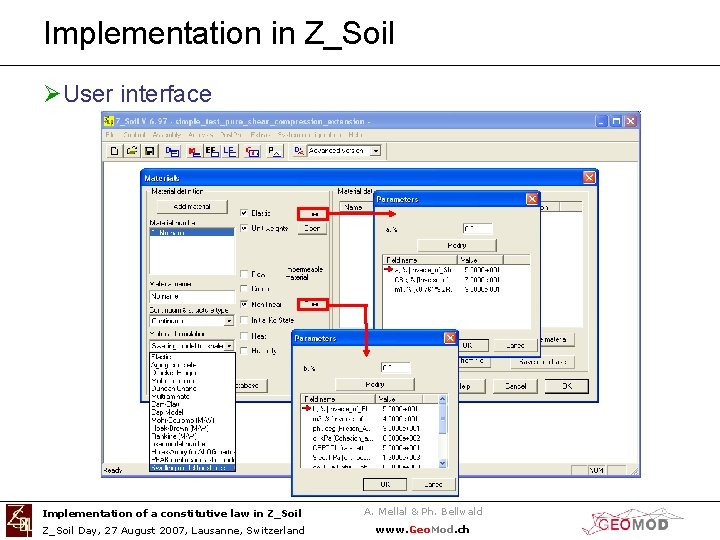Click Modify in the lower Parameters dialog
Screen dimensions: 720x540
click(375, 384)
